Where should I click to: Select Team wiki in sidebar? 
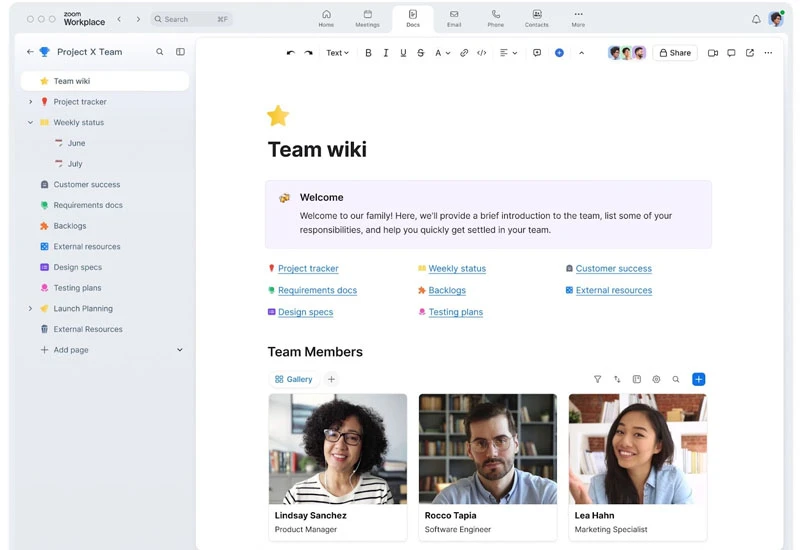point(105,81)
